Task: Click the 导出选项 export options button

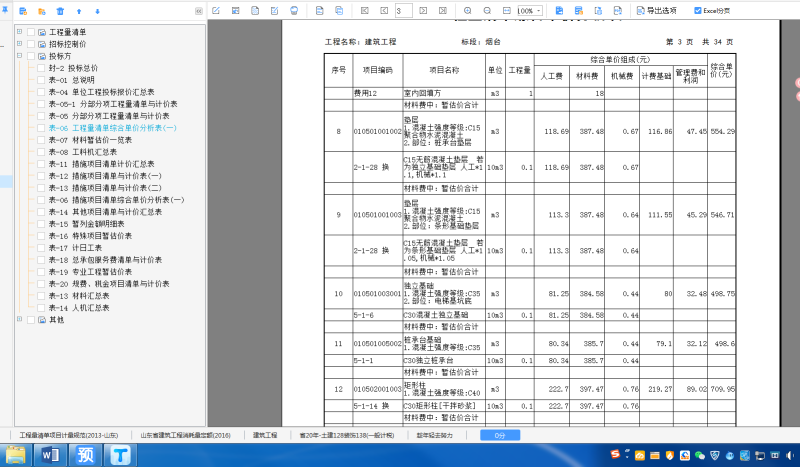Action: click(655, 10)
